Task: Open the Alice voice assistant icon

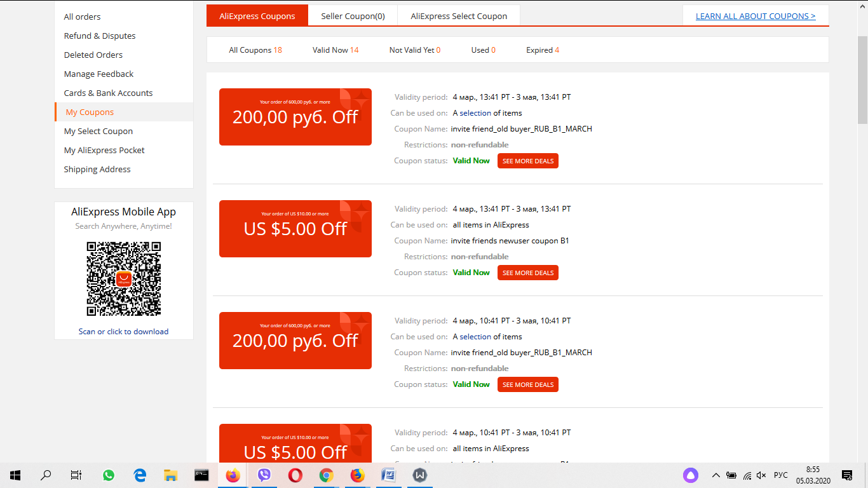Action: (x=691, y=475)
